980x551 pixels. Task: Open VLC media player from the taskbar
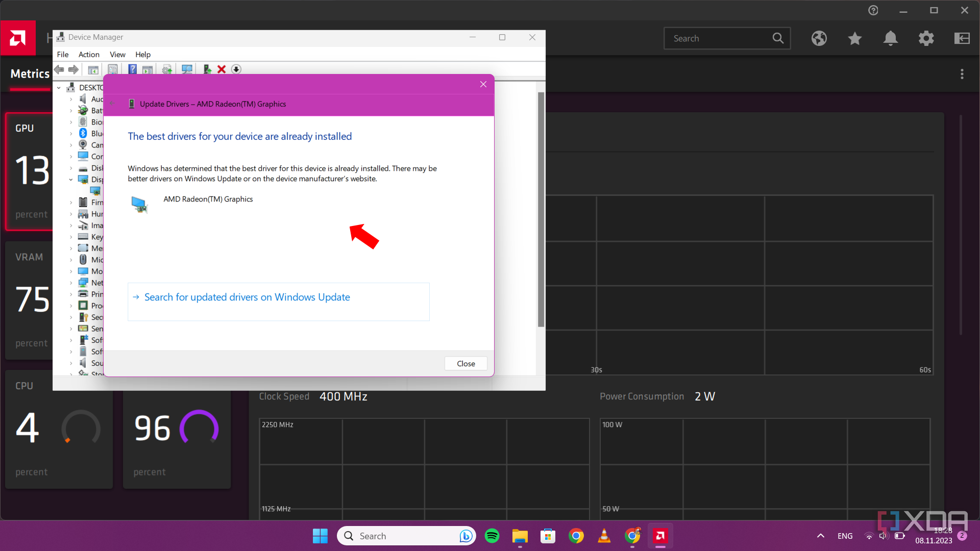(604, 536)
